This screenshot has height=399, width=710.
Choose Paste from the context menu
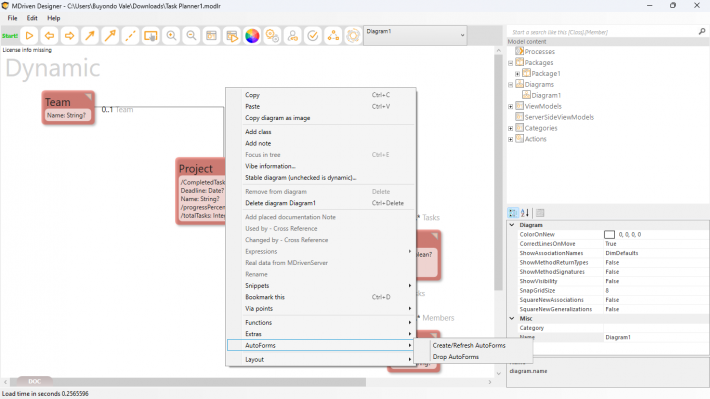[x=321, y=106]
